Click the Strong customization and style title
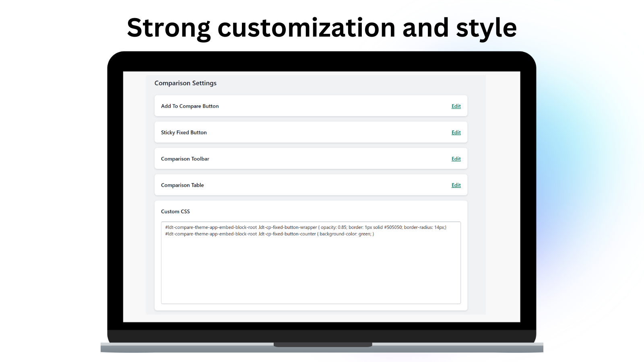 [x=322, y=27]
